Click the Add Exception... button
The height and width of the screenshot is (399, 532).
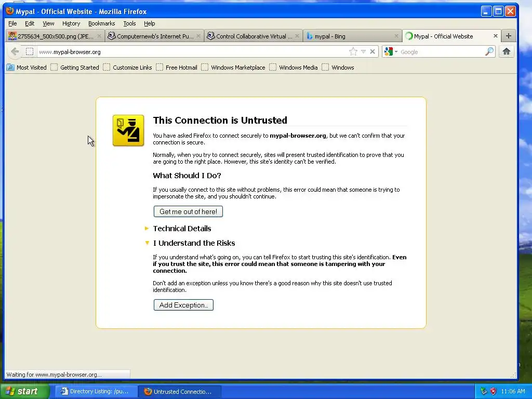[183, 305]
